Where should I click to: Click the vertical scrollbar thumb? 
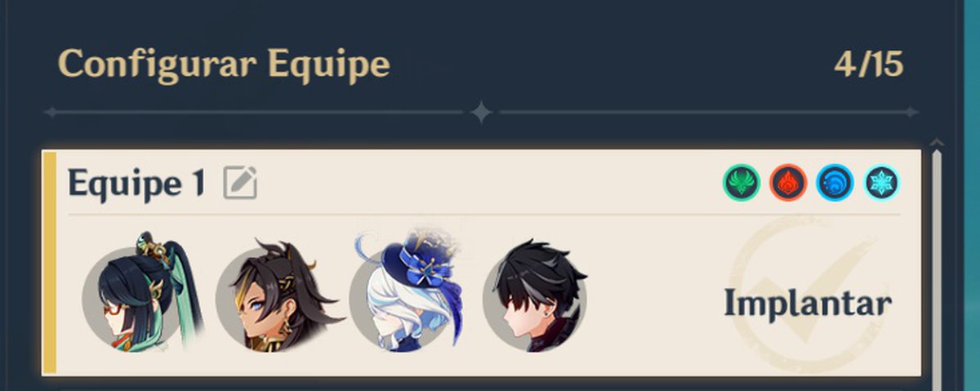coord(936,269)
